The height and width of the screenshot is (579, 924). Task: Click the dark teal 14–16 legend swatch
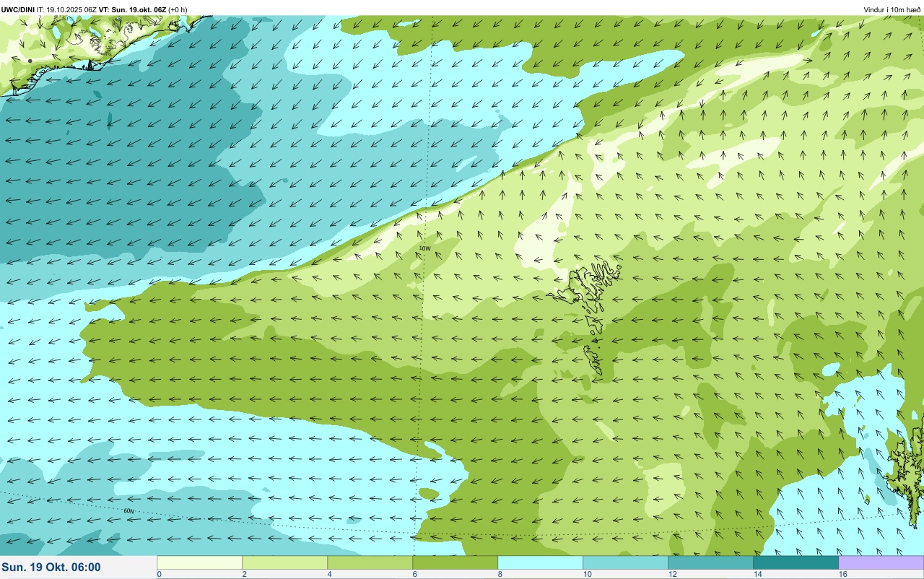pyautogui.click(x=796, y=562)
